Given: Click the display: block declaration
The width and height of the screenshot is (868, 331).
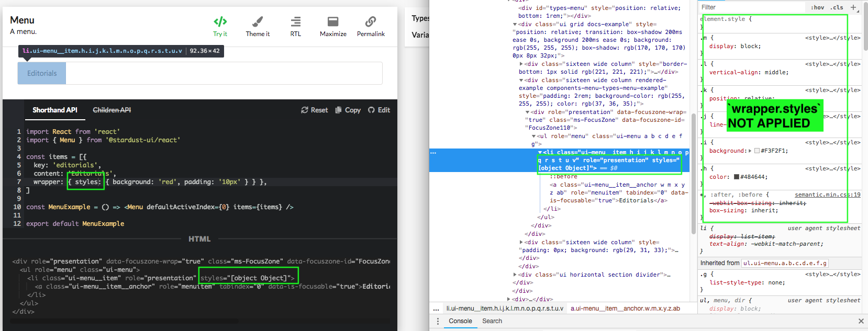Looking at the screenshot, I should pos(735,47).
